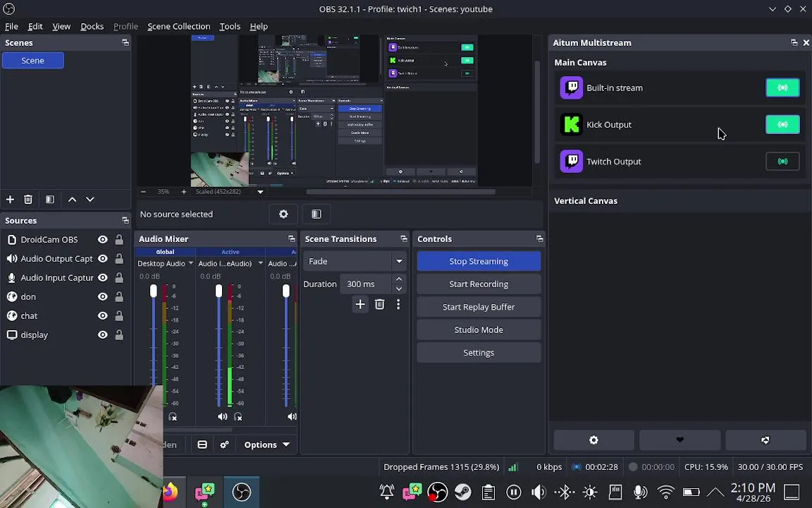Open Steam from the system tray
This screenshot has width=812, height=508.
463,492
